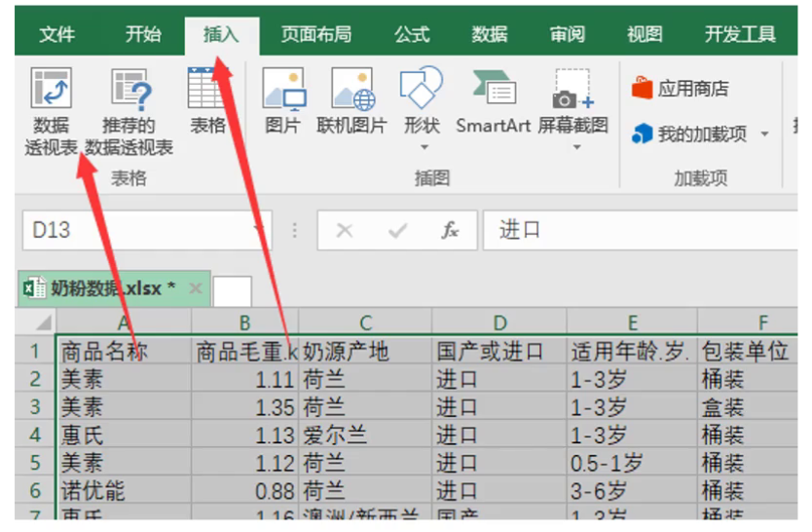This screenshot has width=812, height=532.
Task: Open 推荐的数据透视表 recommended PivotTables
Action: coord(129,111)
